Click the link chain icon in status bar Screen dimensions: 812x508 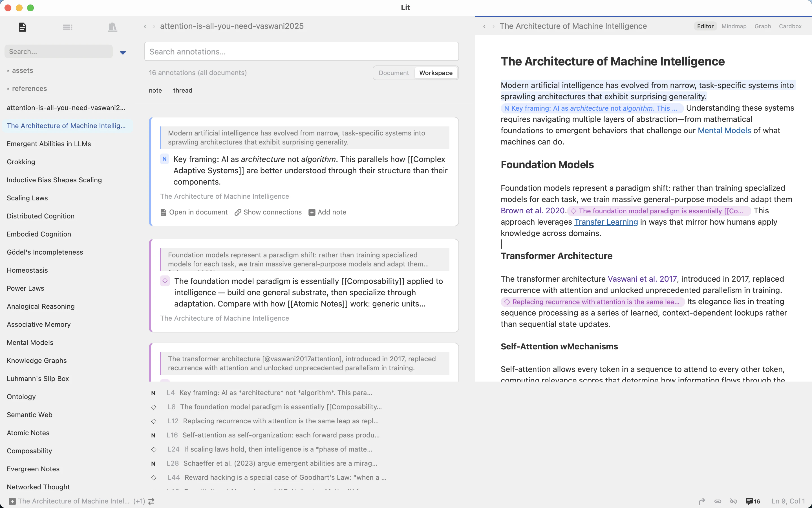(x=718, y=501)
